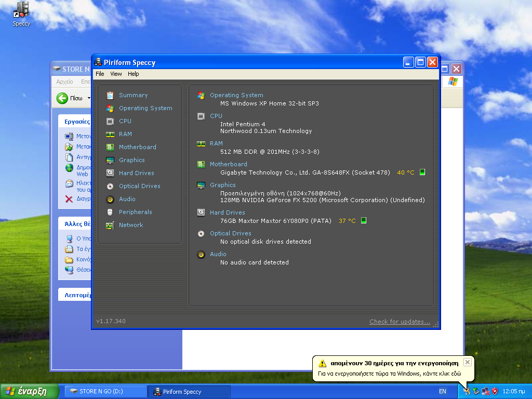Click the disk icon beside Hard Drives heading in summary
This screenshot has height=399, width=532.
click(201, 212)
